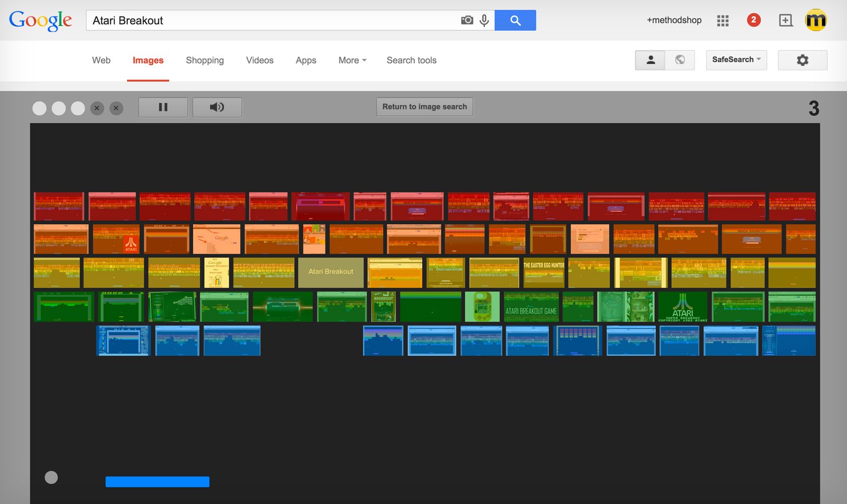The image size is (847, 504).
Task: Switch to the Images tab
Action: coord(148,60)
